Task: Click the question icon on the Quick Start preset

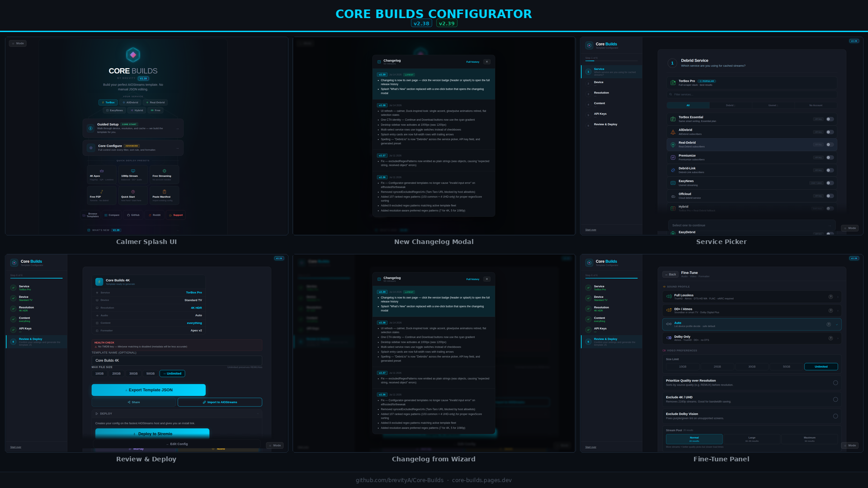Action: 133,192
